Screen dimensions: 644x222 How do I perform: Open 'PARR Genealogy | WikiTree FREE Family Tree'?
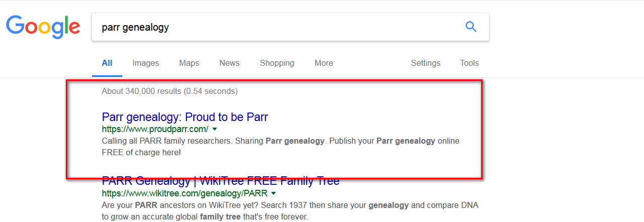221,181
